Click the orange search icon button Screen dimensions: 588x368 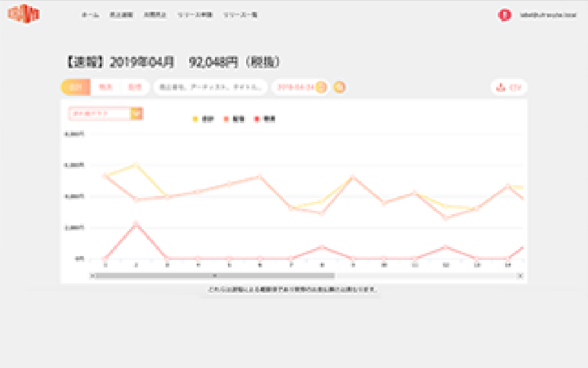(339, 87)
